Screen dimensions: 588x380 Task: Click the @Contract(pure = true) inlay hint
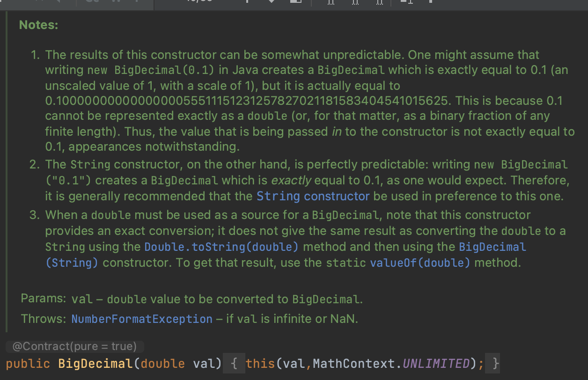click(x=74, y=347)
